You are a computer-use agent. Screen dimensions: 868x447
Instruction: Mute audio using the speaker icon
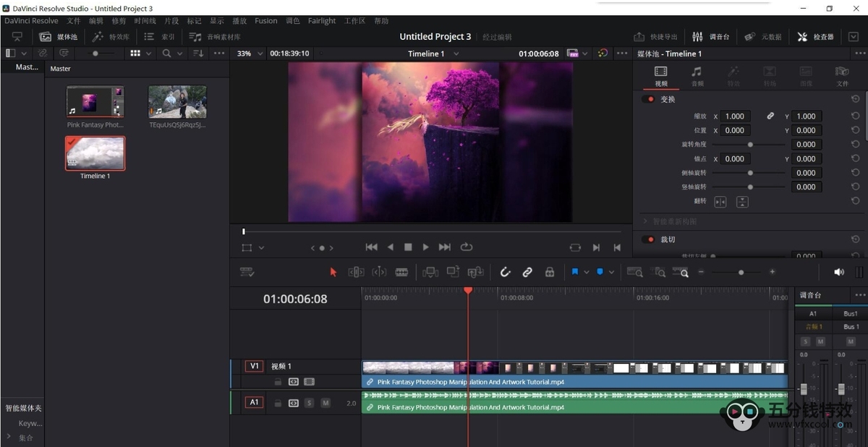pyautogui.click(x=839, y=272)
